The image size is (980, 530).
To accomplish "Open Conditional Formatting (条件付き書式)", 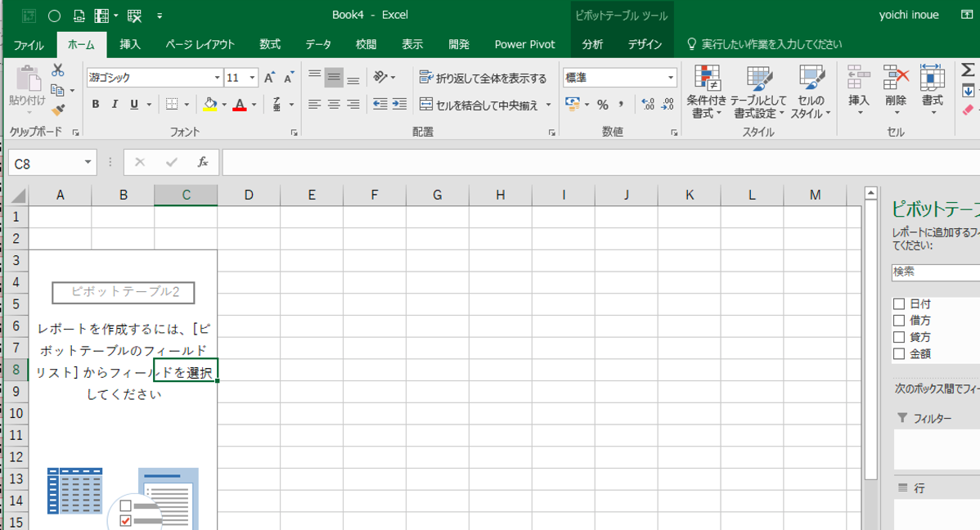I will point(706,92).
